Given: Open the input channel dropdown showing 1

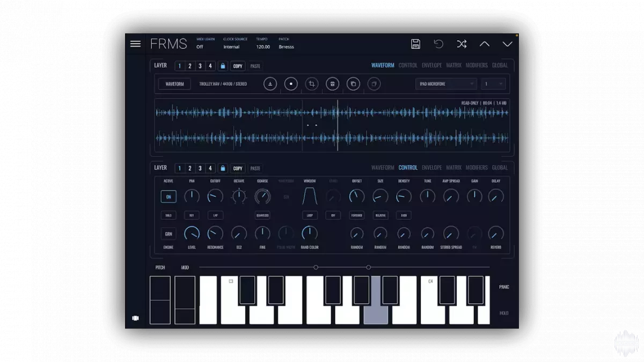Looking at the screenshot, I should (493, 84).
